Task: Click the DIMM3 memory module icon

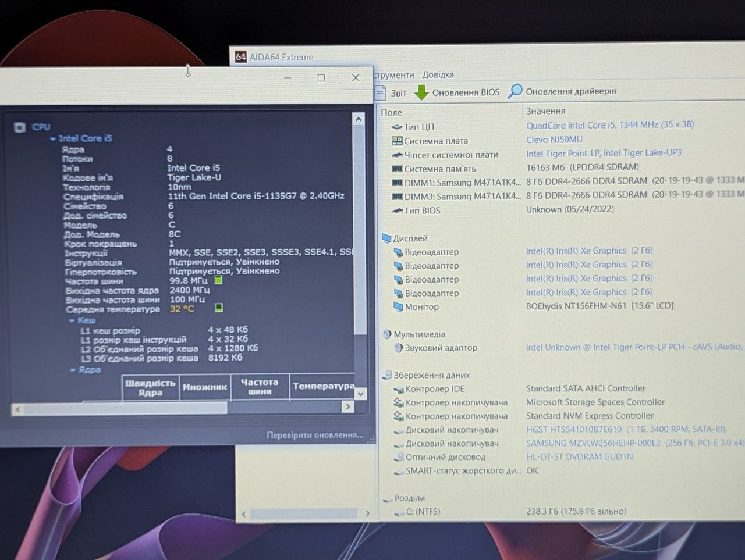Action: [398, 197]
